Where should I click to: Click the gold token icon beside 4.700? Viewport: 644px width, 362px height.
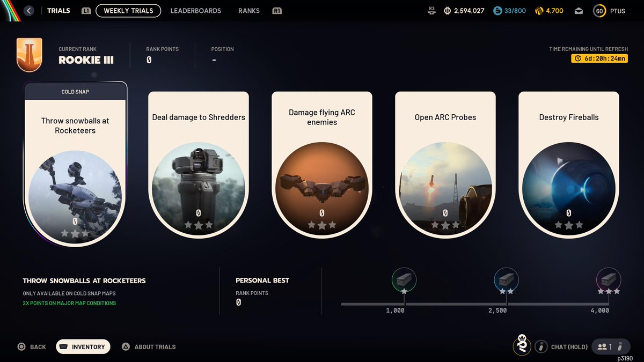[x=539, y=11]
